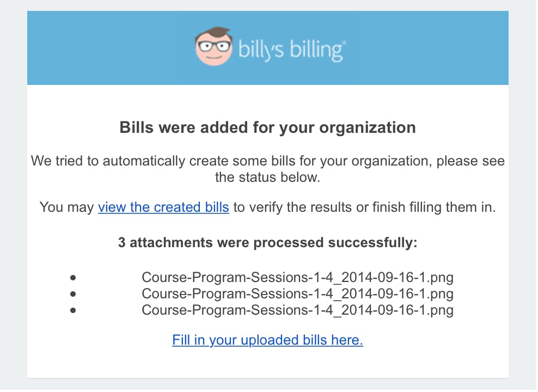
Task: Click the second bullet point marker
Action: tap(73, 294)
